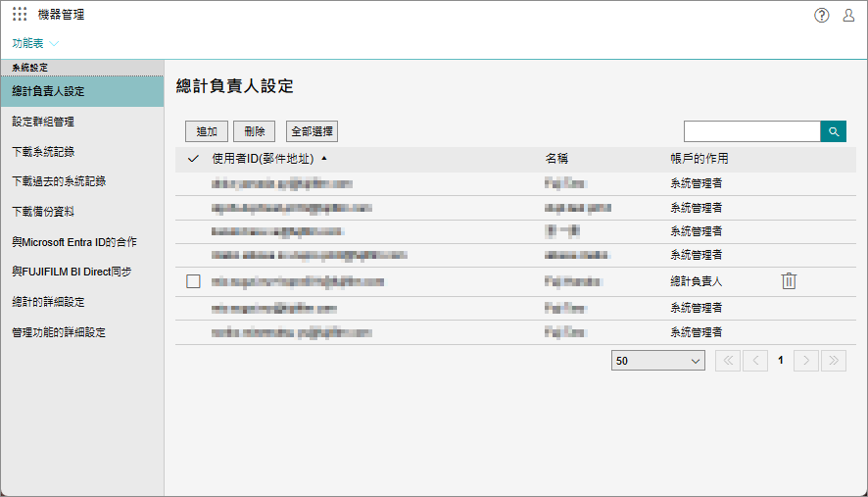This screenshot has width=868, height=497.
Task: Click the magnifier search button
Action: (833, 131)
